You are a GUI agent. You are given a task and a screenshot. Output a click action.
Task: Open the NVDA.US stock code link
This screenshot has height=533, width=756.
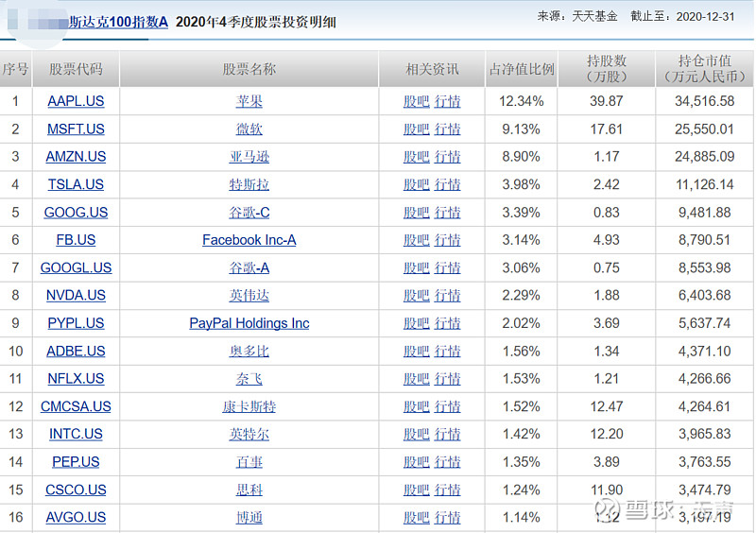coord(76,296)
